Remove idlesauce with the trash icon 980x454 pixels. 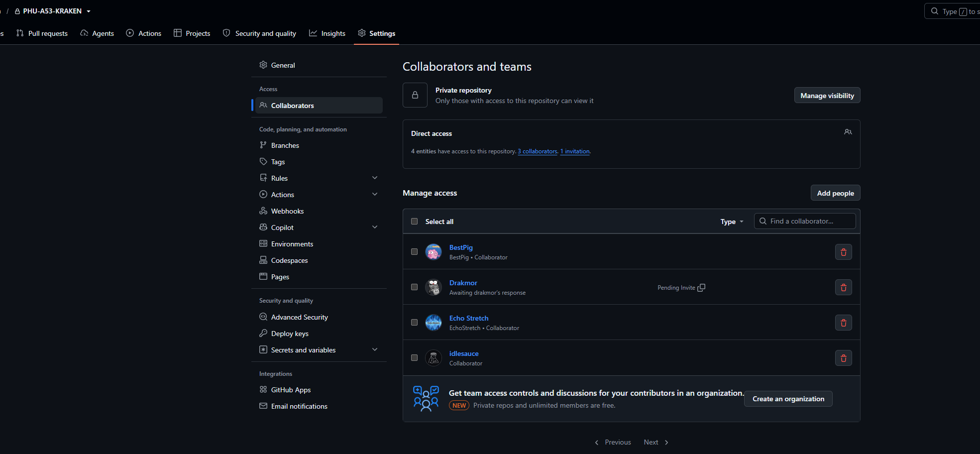[x=843, y=358]
